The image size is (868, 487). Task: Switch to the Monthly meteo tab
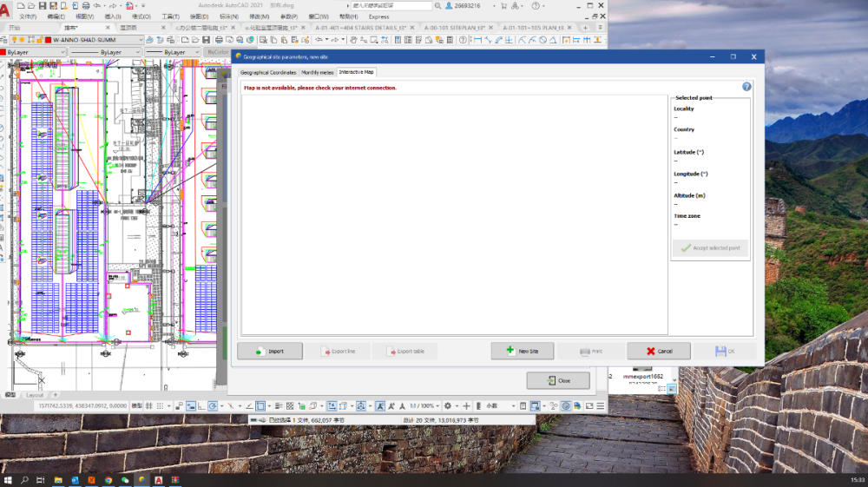coord(318,72)
